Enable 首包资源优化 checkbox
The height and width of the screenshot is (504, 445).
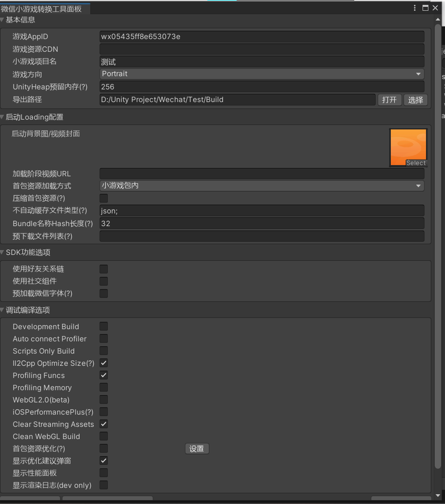coord(104,448)
